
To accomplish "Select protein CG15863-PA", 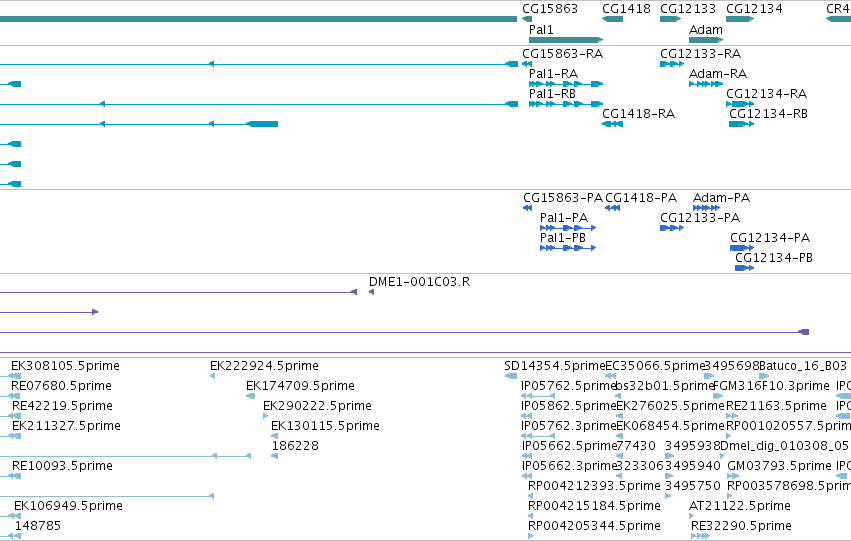I will (563, 198).
